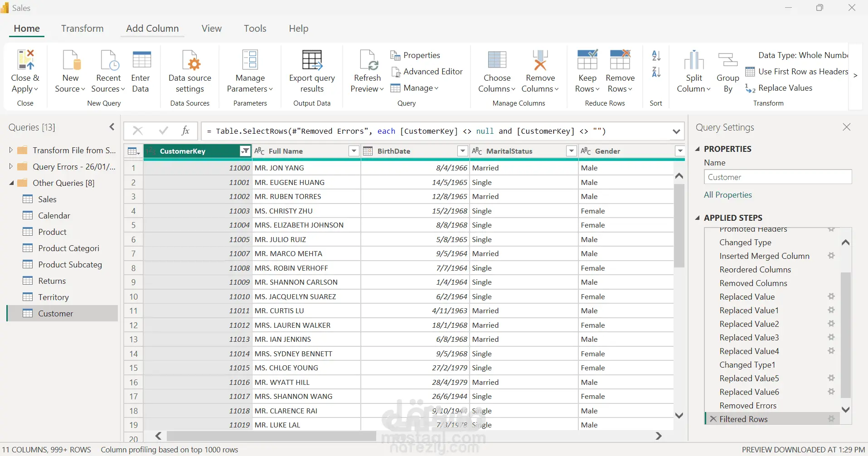The height and width of the screenshot is (456, 868).
Task: Open settings gear for Inserted Merged Column step
Action: point(831,256)
